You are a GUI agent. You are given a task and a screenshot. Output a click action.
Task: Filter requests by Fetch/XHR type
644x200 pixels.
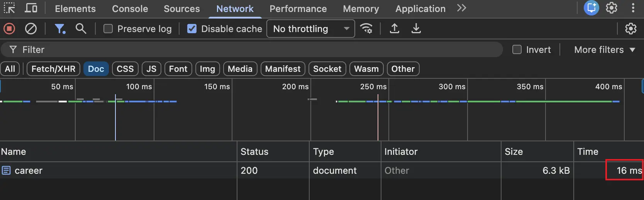(53, 69)
